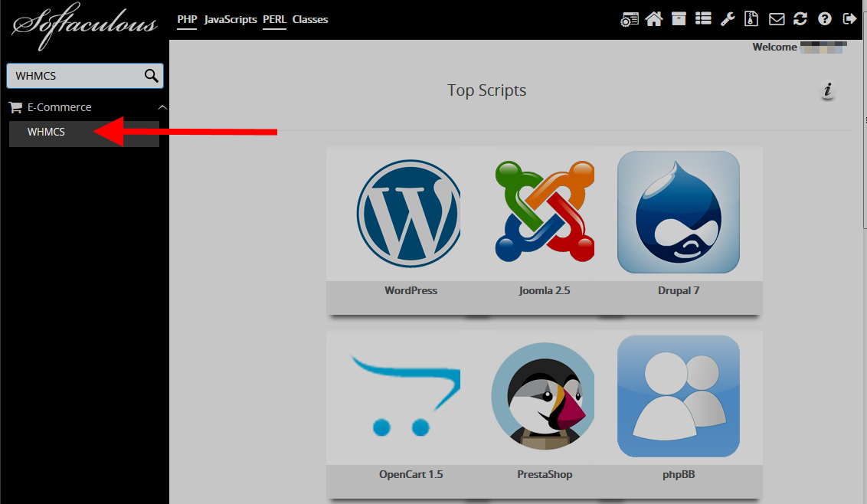Open the control panel icon with gear
Screen dimensions: 867x504
tap(630, 20)
